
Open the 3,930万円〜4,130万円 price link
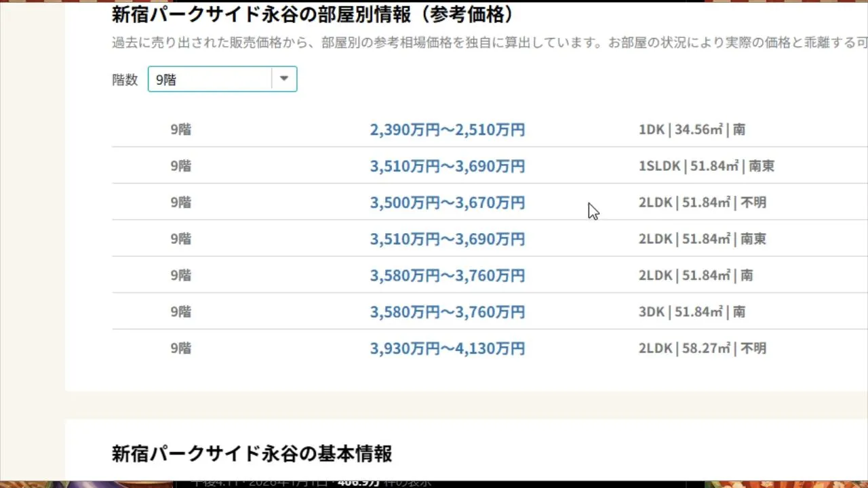[447, 348]
